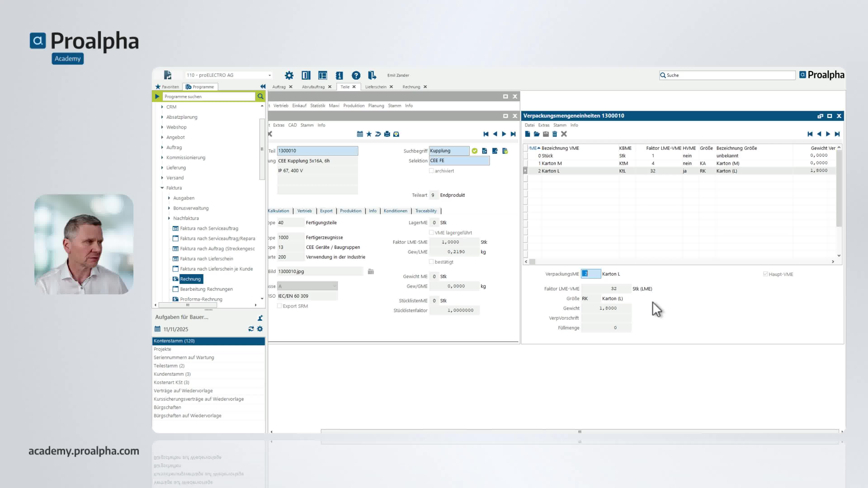This screenshot has width=868, height=488.
Task: Delete the selected packaging unit via trash icon
Action: pos(555,134)
